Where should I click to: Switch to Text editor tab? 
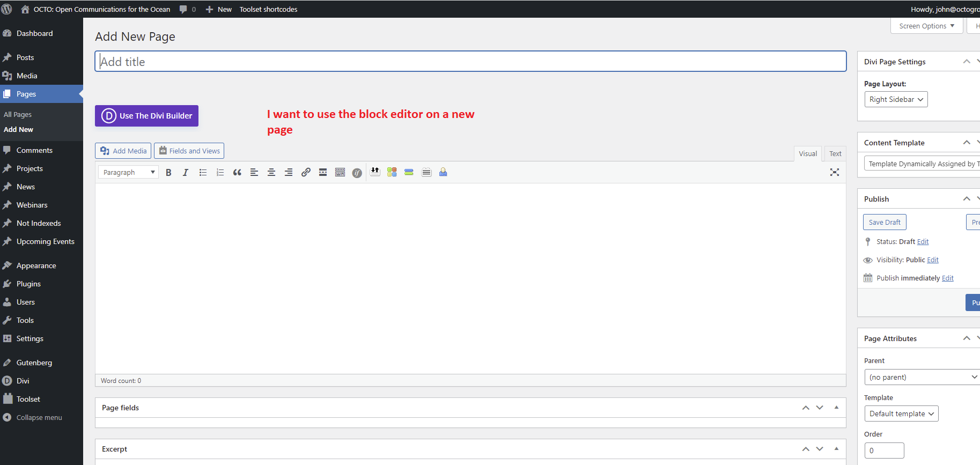(x=835, y=153)
